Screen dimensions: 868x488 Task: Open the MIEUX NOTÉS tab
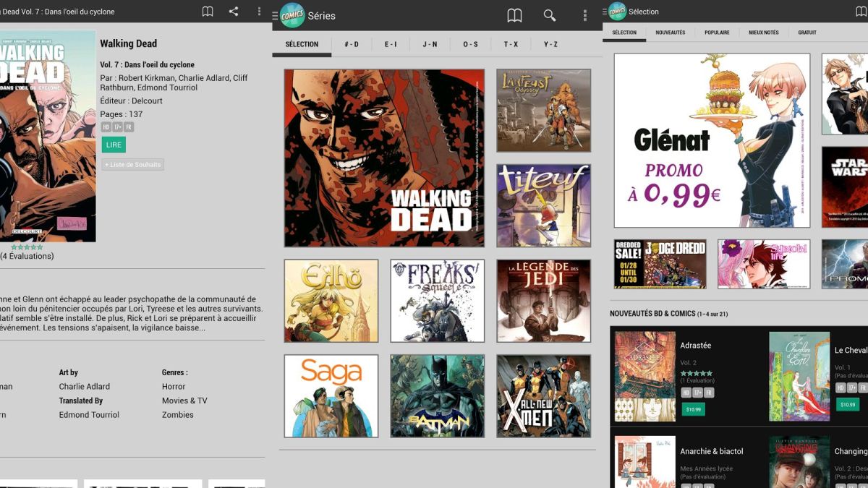tap(763, 33)
